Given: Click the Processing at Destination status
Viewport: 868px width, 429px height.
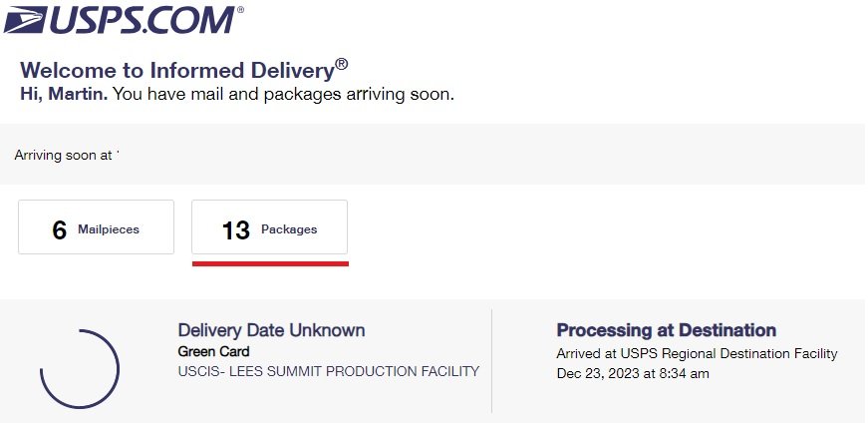Looking at the screenshot, I should pyautogui.click(x=666, y=330).
